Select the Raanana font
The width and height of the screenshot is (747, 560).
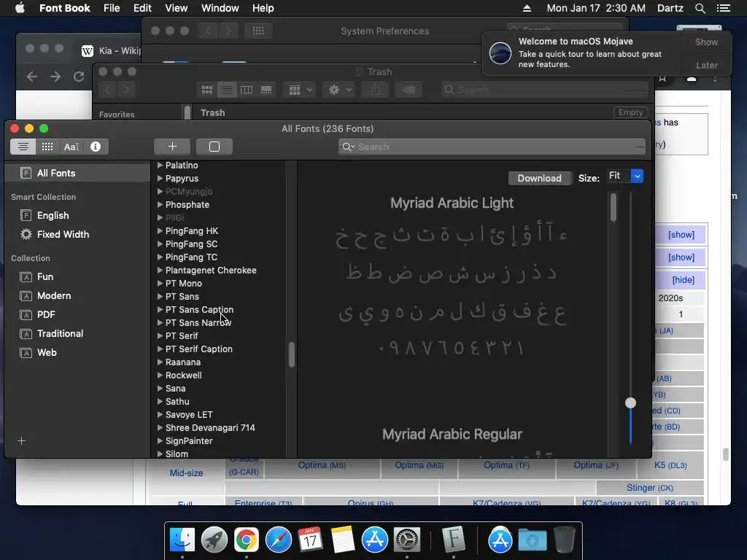183,362
